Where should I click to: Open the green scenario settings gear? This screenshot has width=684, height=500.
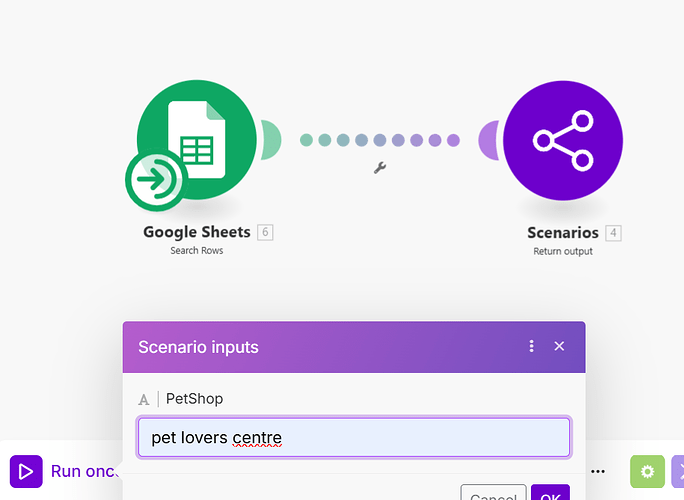pos(647,471)
